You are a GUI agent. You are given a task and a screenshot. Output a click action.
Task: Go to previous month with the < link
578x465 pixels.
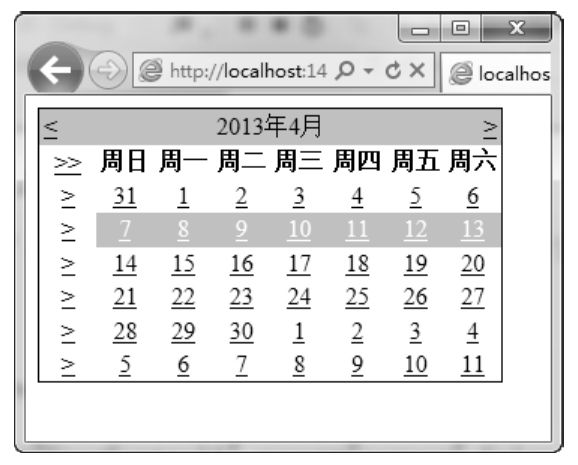pyautogui.click(x=51, y=129)
